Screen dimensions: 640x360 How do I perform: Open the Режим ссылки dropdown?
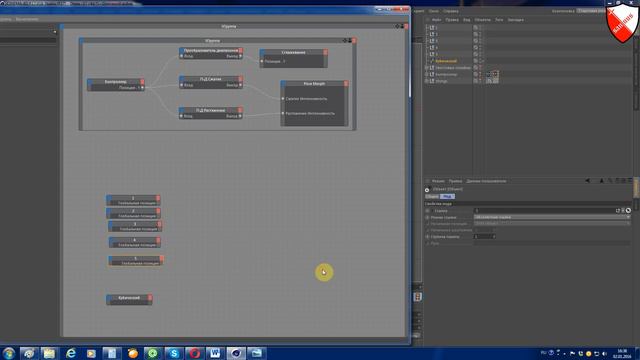click(x=552, y=217)
